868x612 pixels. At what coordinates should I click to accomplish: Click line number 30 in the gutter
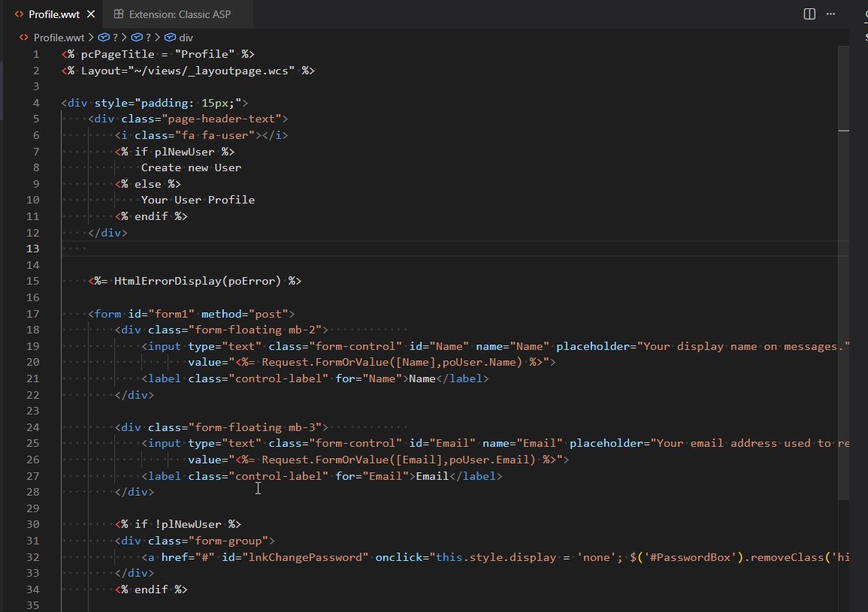pos(32,524)
